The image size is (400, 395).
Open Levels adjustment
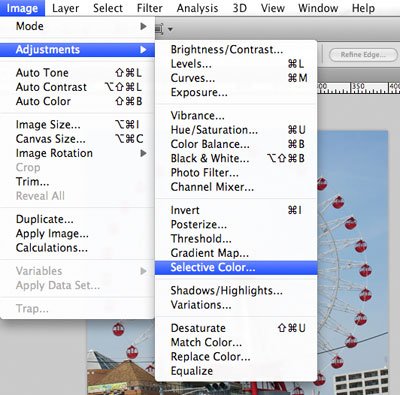click(236, 64)
